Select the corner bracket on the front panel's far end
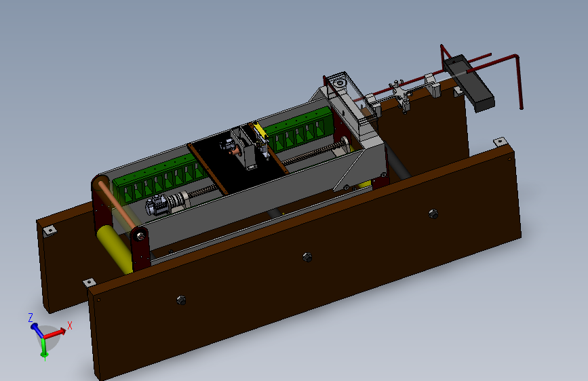Screen dimensions: 588x381 pos(500,142)
